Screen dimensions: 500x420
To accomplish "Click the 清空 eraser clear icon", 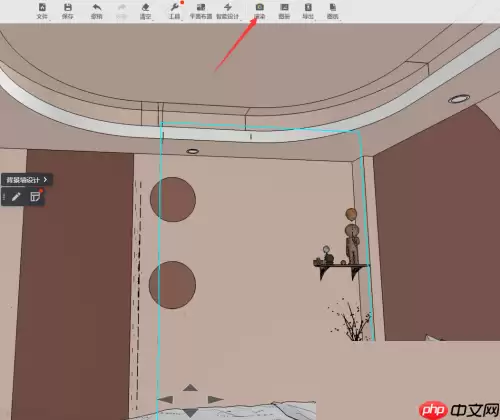I will point(145,7).
